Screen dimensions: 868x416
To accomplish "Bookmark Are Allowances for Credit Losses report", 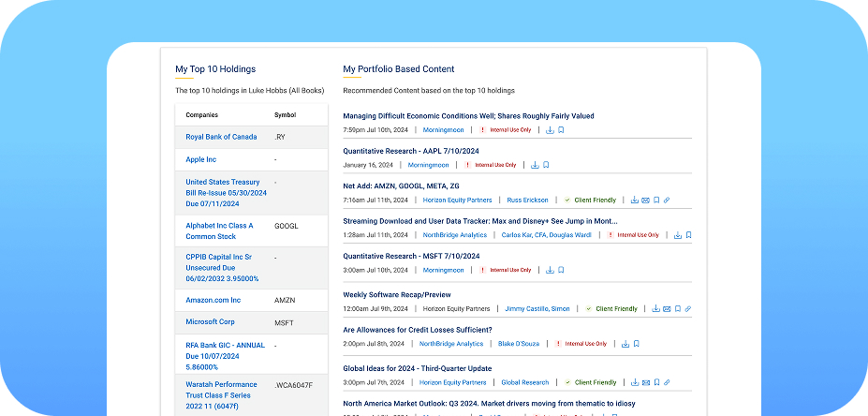I will [x=637, y=344].
